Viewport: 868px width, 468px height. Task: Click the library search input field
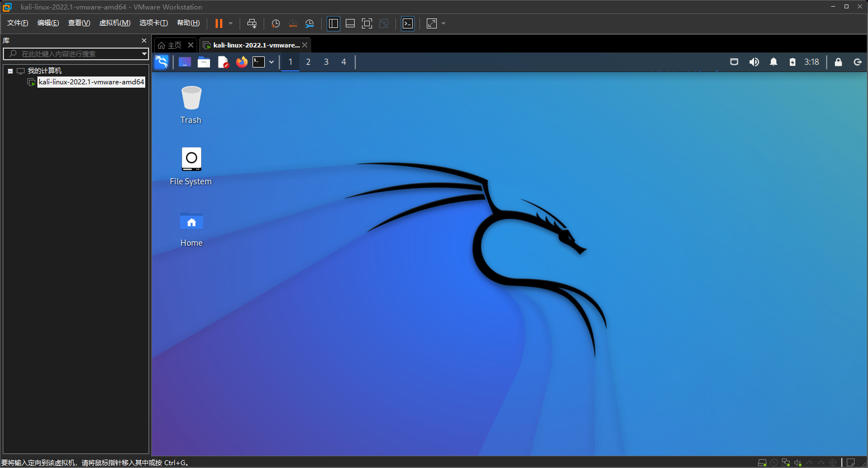75,54
